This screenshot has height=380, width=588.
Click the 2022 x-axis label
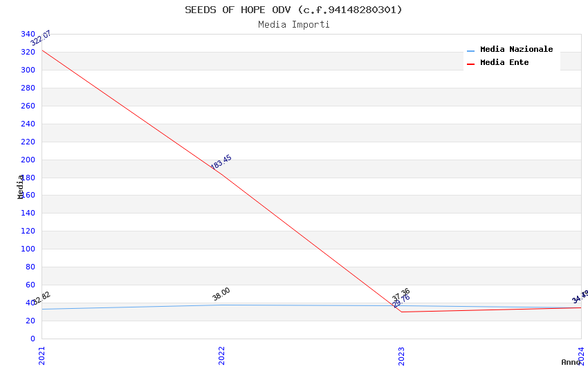click(x=221, y=356)
